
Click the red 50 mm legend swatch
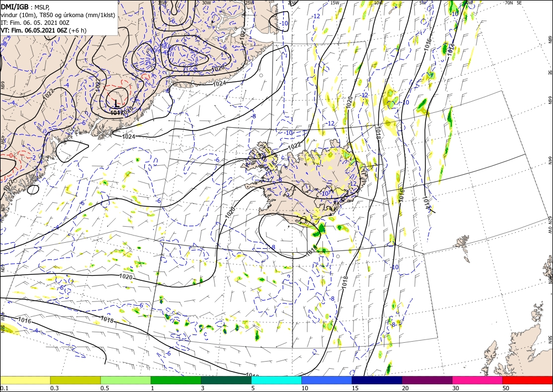pyautogui.click(x=528, y=380)
